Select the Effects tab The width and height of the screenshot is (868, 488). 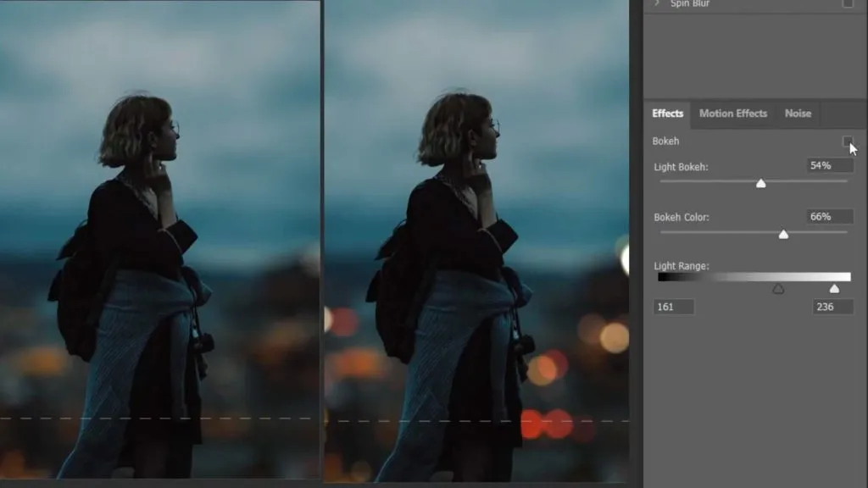point(667,113)
